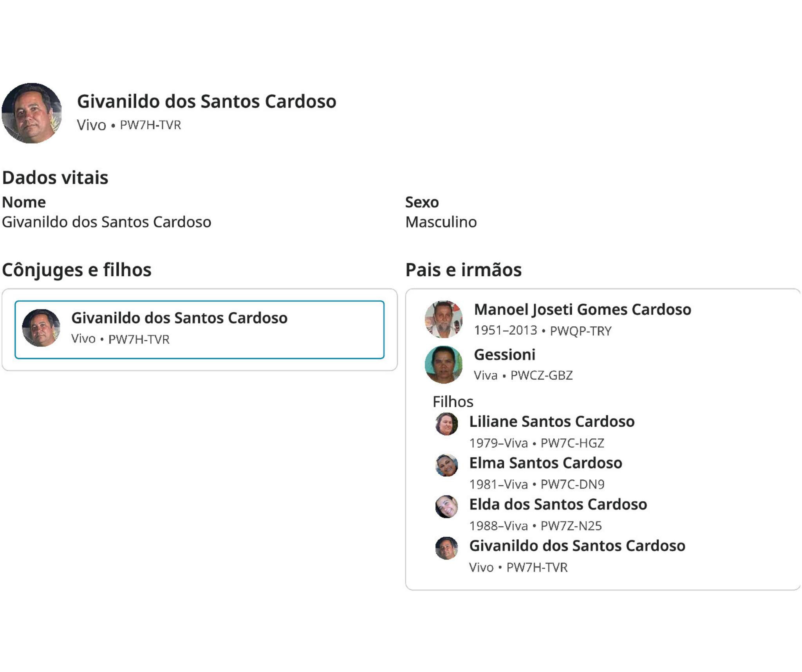The height and width of the screenshot is (672, 802).
Task: Click the PW7C-HGZ ID under Liliane
Action: 572,443
